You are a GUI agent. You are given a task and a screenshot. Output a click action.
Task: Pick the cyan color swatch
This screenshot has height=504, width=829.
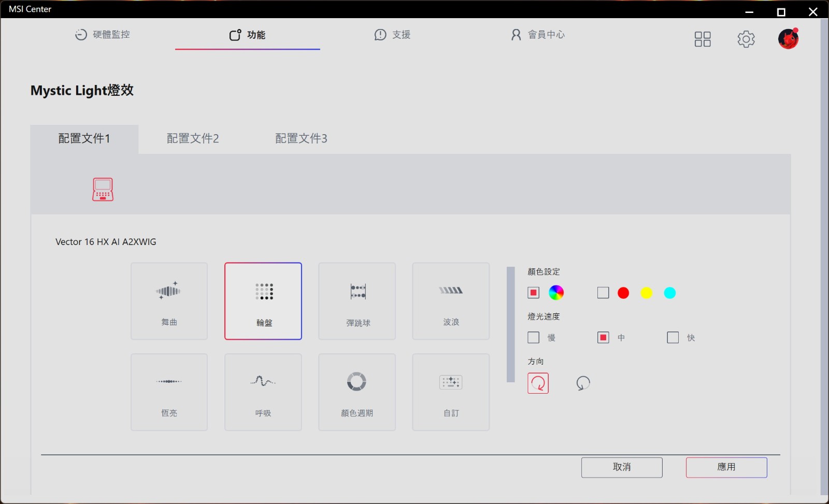[x=670, y=293]
